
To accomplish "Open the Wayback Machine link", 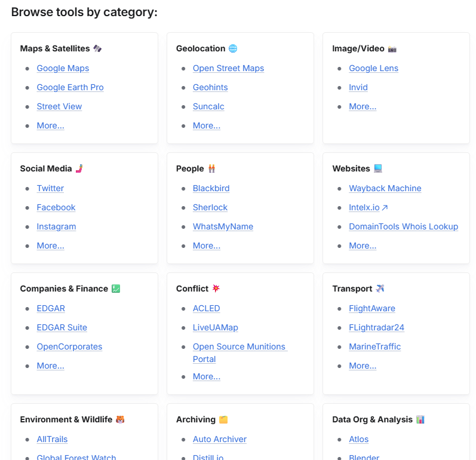I will click(x=385, y=188).
